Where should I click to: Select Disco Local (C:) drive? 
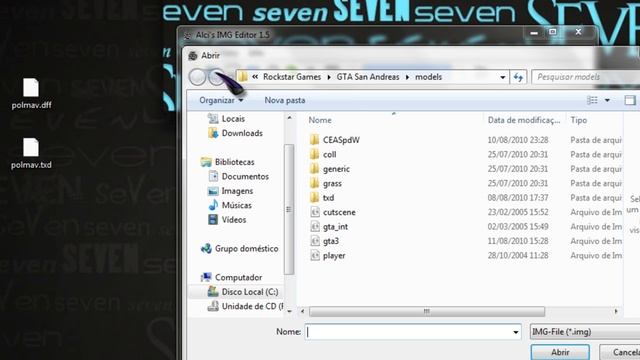point(250,292)
